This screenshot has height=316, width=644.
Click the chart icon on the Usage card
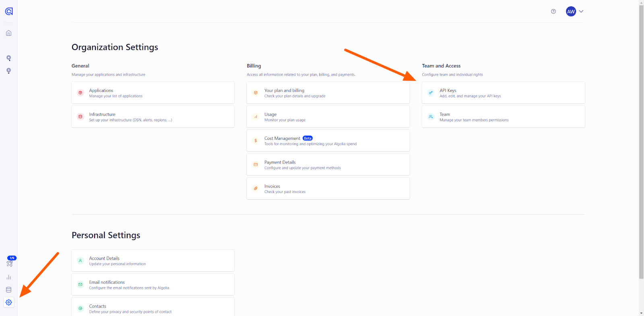tap(256, 116)
